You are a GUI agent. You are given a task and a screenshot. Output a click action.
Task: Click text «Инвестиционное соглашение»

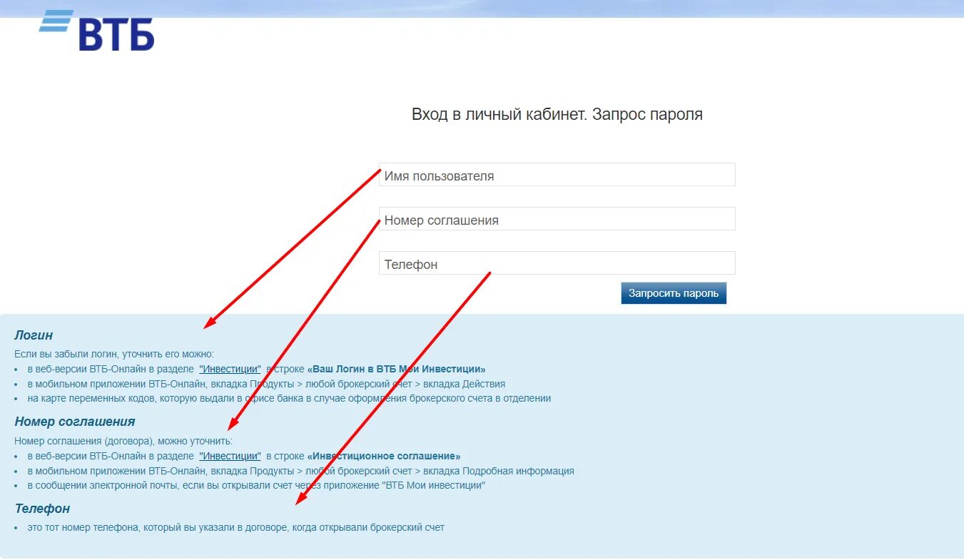pos(384,456)
